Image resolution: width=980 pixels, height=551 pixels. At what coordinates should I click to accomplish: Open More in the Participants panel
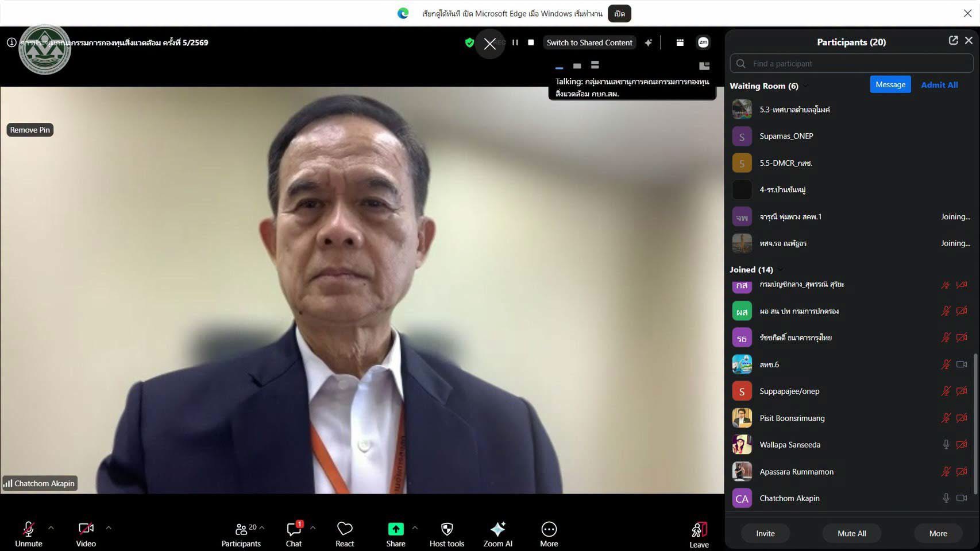938,533
